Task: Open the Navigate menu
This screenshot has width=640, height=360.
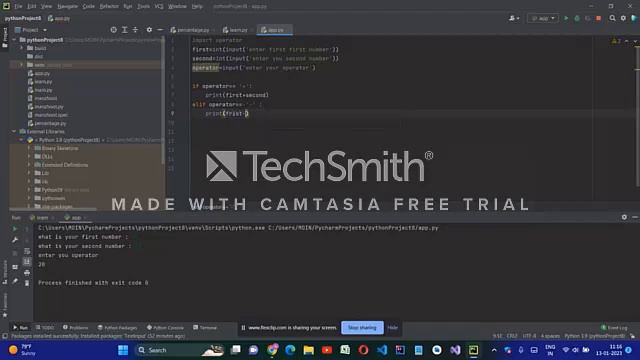Action: click(x=67, y=7)
